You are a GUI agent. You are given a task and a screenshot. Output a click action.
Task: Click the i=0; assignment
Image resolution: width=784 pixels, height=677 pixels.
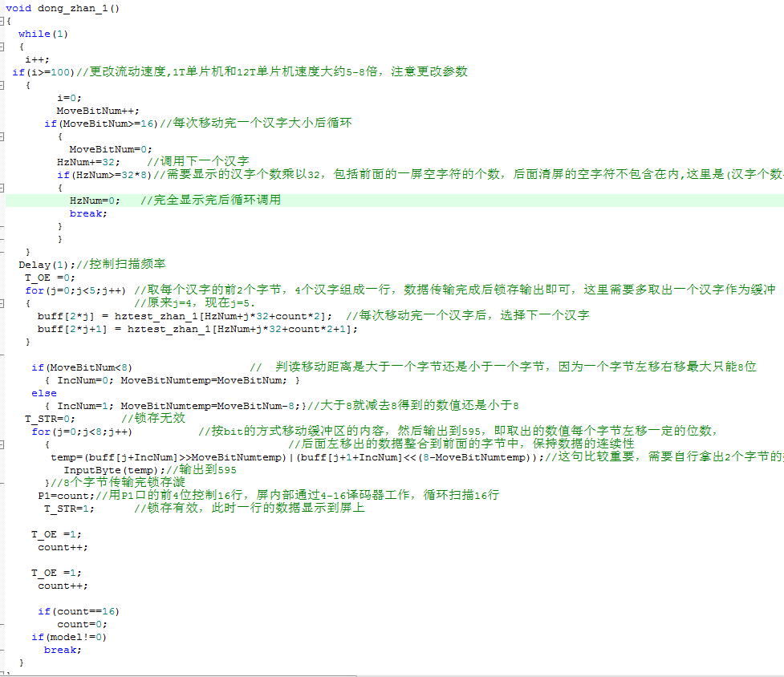coord(69,98)
